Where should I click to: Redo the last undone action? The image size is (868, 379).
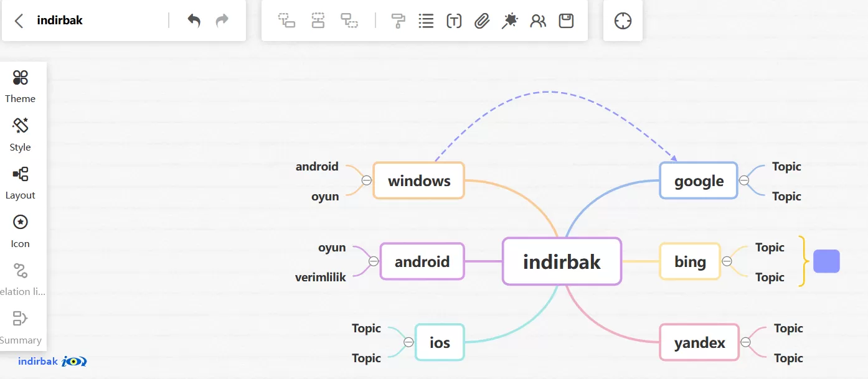222,21
